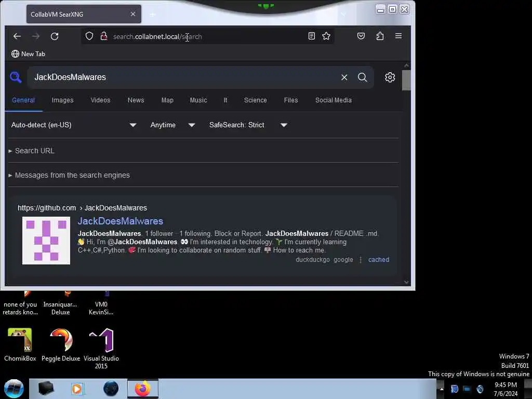Open the Pocket save icon
The height and width of the screenshot is (399, 532).
click(361, 36)
